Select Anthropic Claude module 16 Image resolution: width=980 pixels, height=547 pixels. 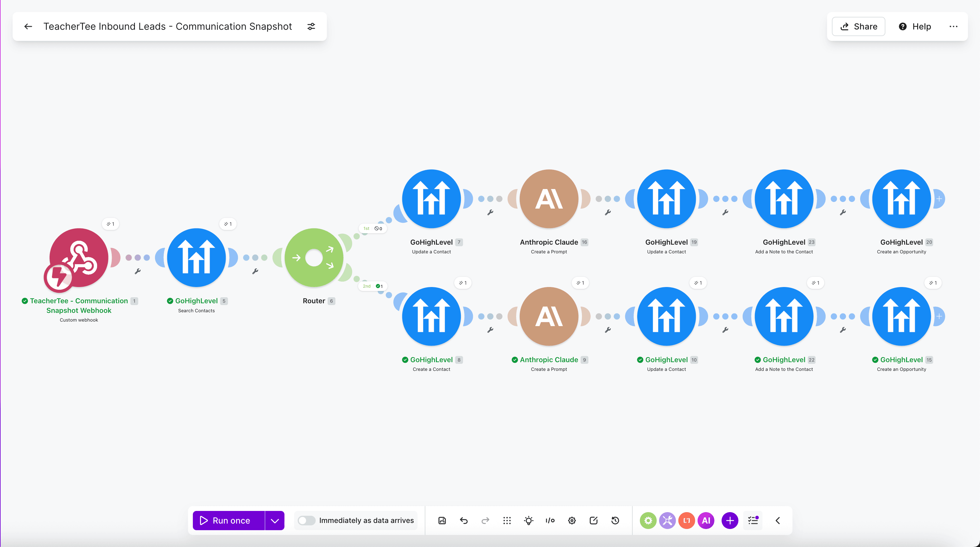pyautogui.click(x=549, y=199)
